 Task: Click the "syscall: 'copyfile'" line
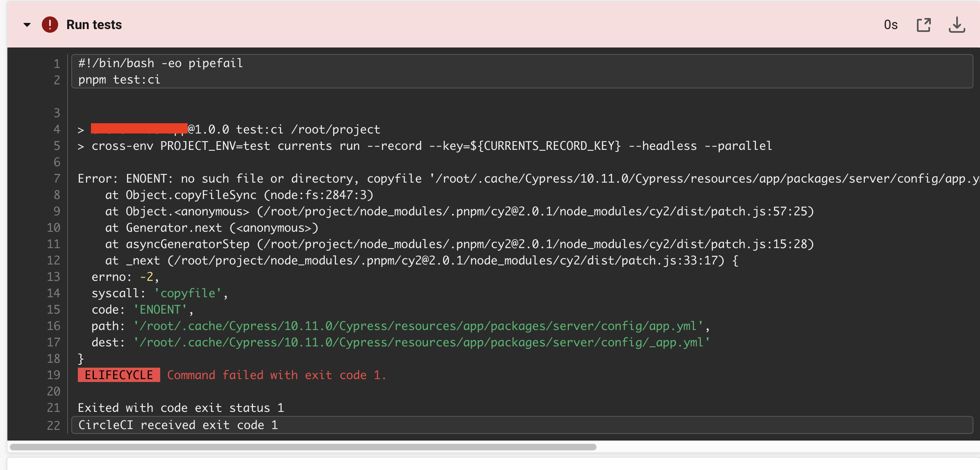click(x=160, y=293)
